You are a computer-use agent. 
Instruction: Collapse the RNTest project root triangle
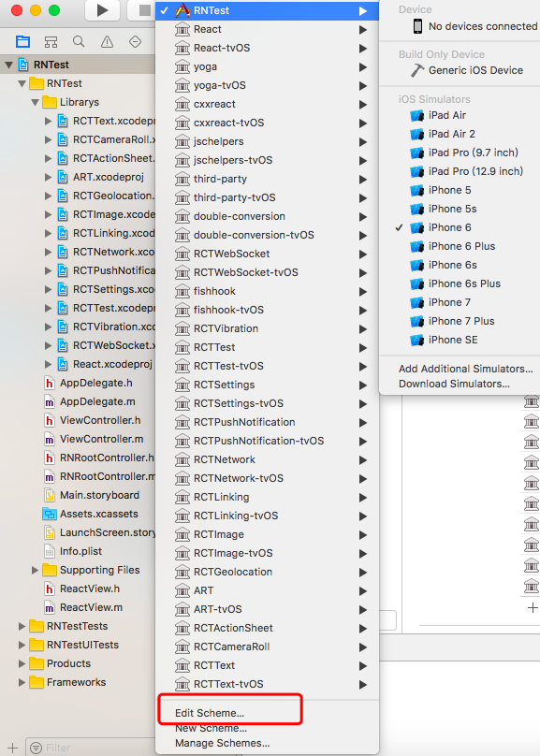click(8, 65)
